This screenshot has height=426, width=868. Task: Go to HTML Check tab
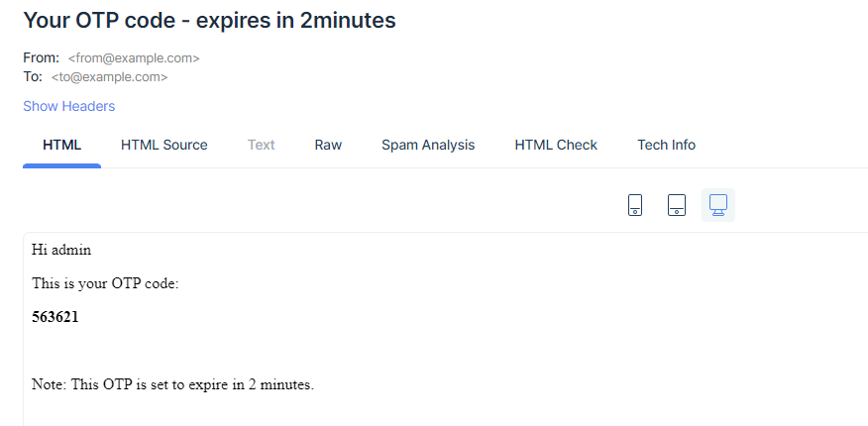pos(556,145)
